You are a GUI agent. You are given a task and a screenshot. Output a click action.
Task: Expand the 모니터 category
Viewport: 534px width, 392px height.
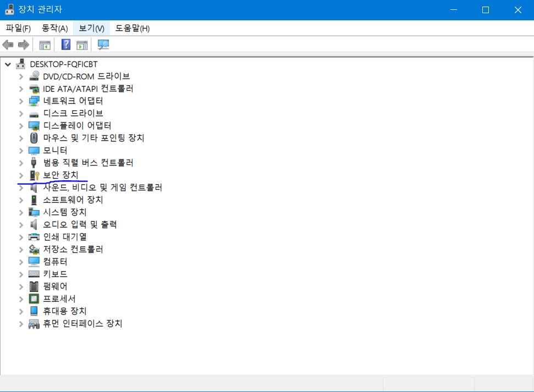(21, 151)
